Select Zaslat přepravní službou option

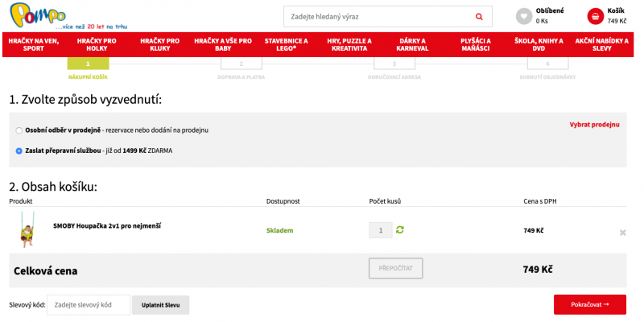point(19,151)
